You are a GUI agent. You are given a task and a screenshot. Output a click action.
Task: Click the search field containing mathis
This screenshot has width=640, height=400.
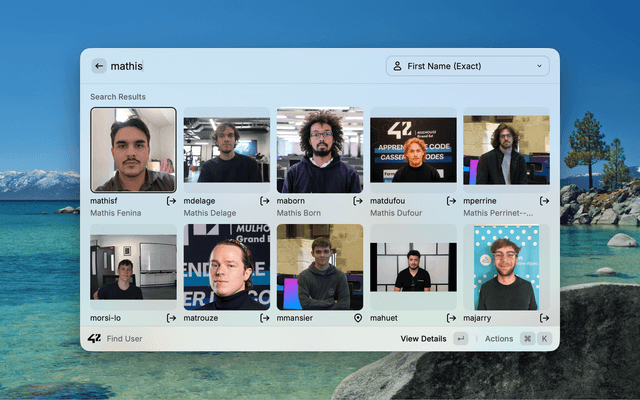coord(240,66)
